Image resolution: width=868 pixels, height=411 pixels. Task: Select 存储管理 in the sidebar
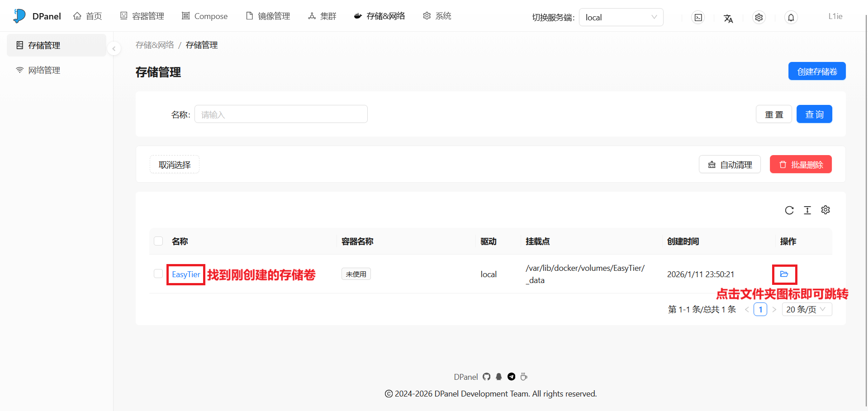coord(57,45)
